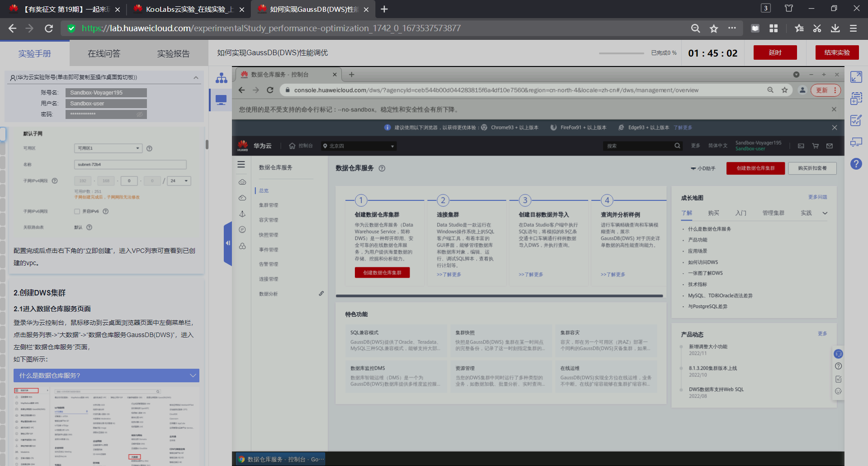Reload the outer browser page
The width and height of the screenshot is (868, 466).
point(49,29)
